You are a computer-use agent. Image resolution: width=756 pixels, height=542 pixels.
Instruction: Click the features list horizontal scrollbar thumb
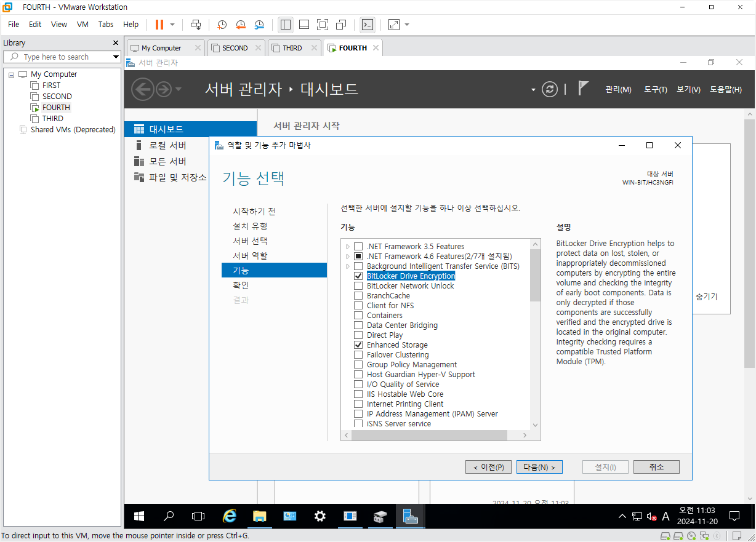(x=429, y=435)
